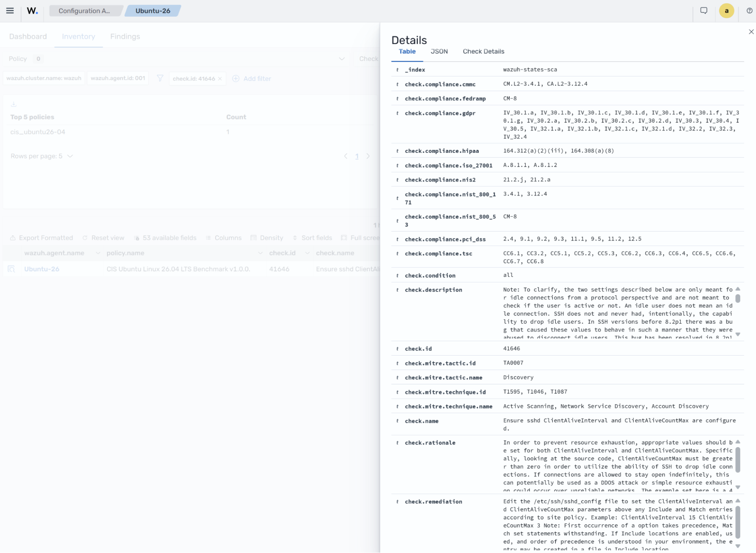This screenshot has height=553, width=756.
Task: Open the help question-mark icon
Action: click(749, 11)
